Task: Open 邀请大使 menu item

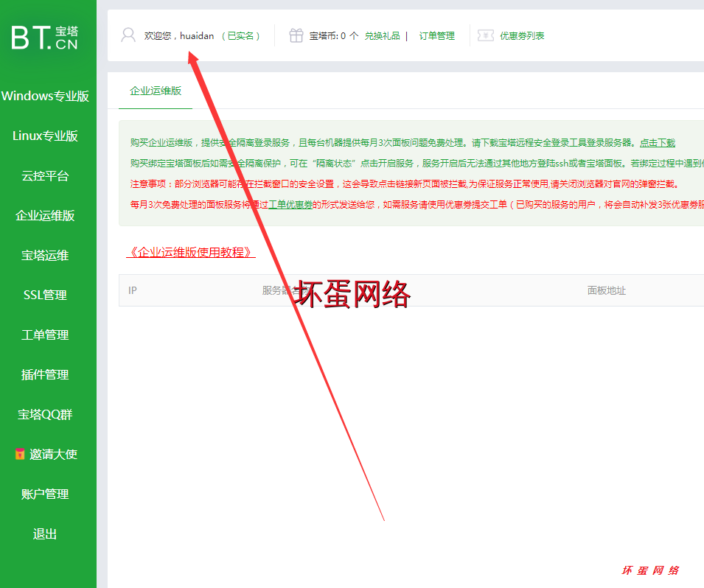Action: (x=53, y=454)
